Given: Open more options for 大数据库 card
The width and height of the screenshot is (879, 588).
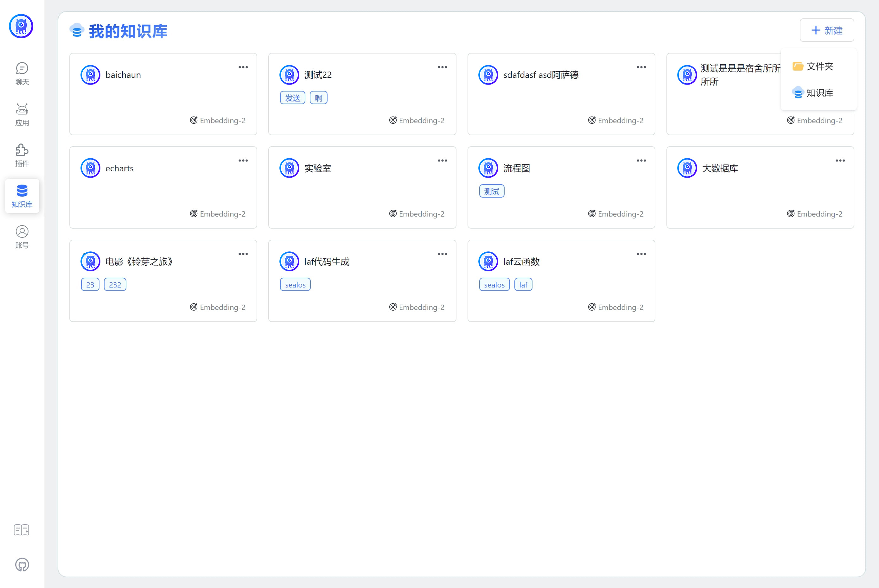Looking at the screenshot, I should pyautogui.click(x=840, y=161).
